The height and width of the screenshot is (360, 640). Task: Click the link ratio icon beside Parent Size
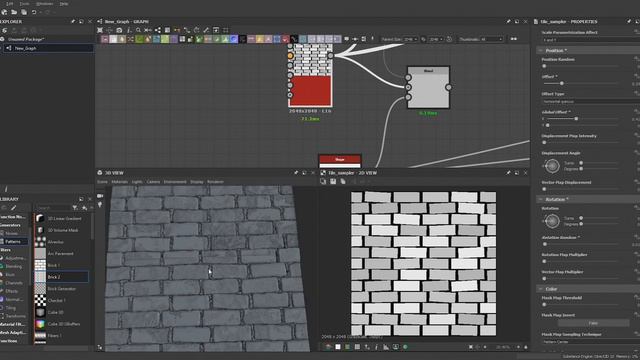tap(423, 39)
